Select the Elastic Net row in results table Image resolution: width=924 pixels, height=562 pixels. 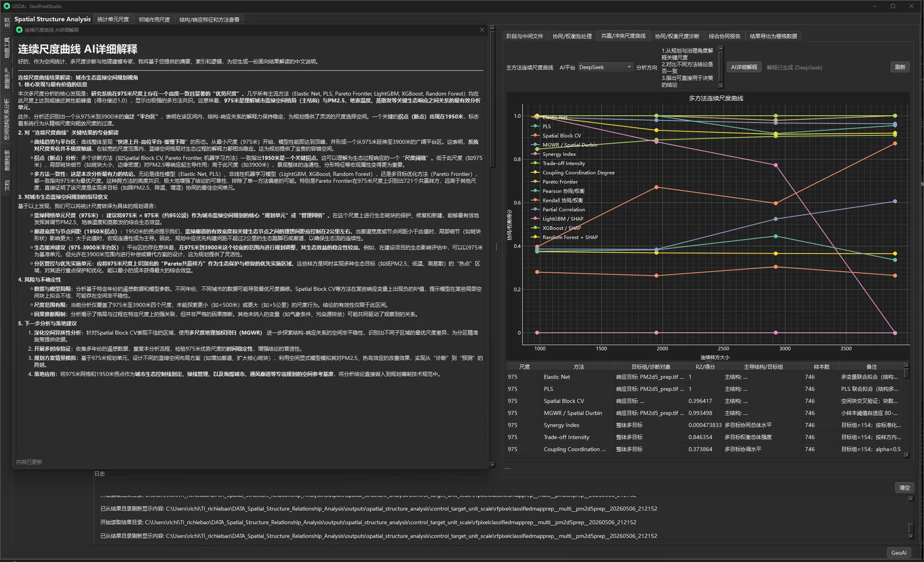[706, 377]
